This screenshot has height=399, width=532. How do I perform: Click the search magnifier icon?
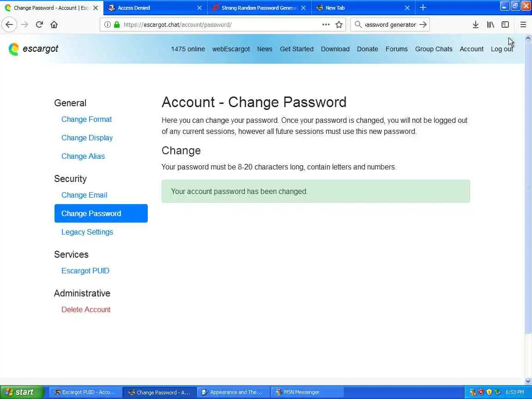(x=357, y=24)
